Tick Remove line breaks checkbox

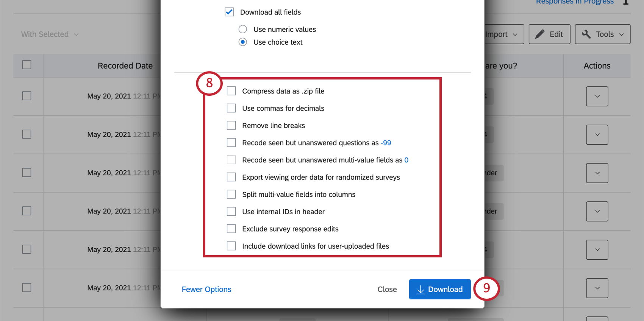tap(231, 125)
